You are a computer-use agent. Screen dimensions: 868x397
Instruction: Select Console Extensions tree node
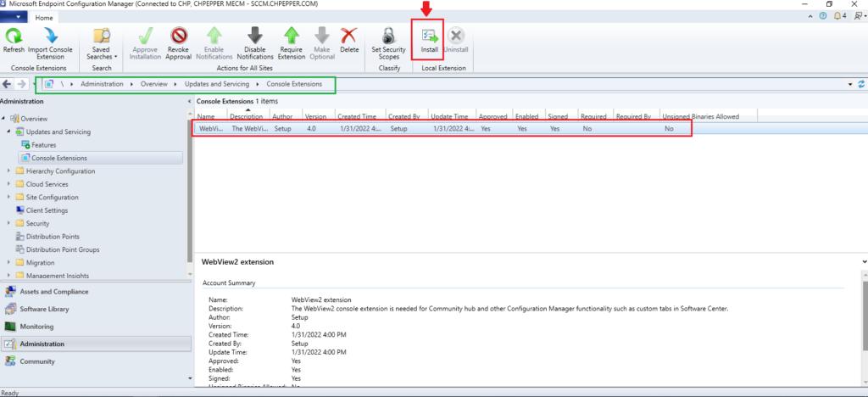click(x=100, y=159)
